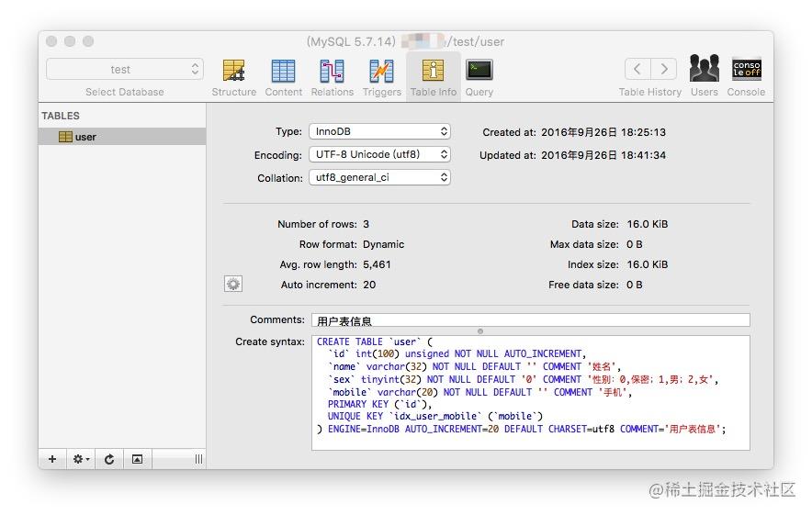Click the Data size value 16.0 KiB

coord(648,224)
